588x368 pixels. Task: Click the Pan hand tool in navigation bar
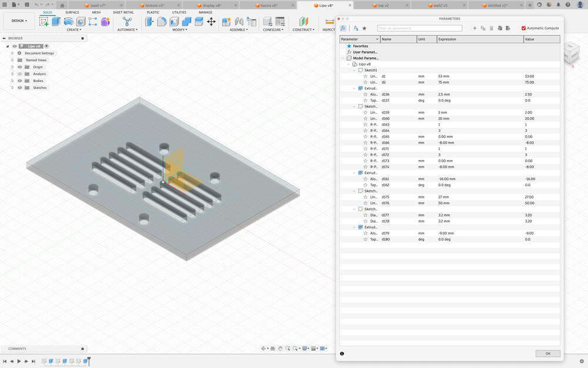click(280, 349)
